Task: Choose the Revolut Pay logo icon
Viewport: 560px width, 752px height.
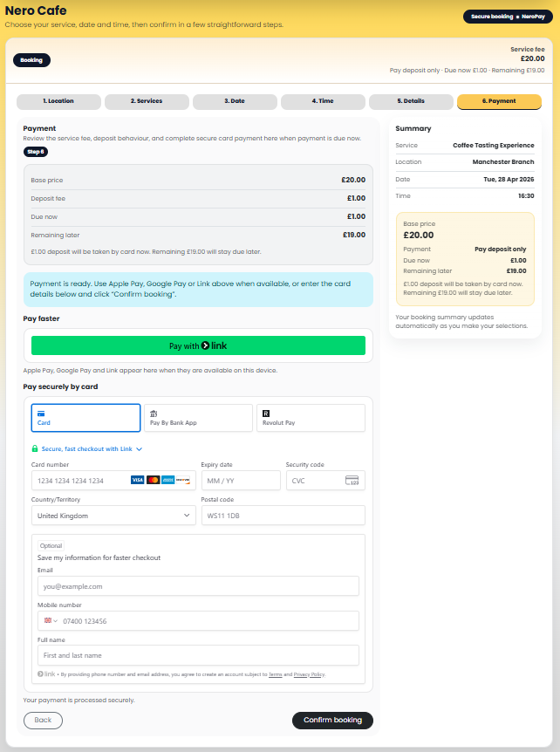Action: (266, 414)
